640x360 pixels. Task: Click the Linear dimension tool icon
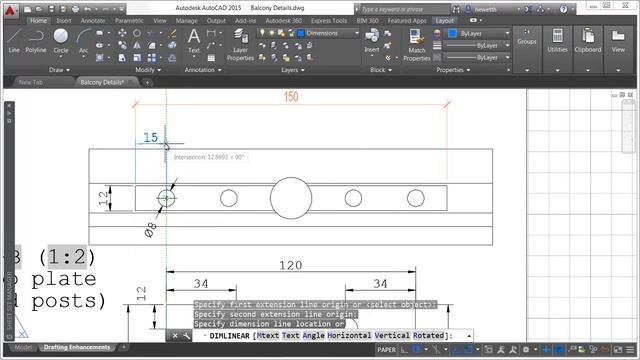[x=211, y=33]
